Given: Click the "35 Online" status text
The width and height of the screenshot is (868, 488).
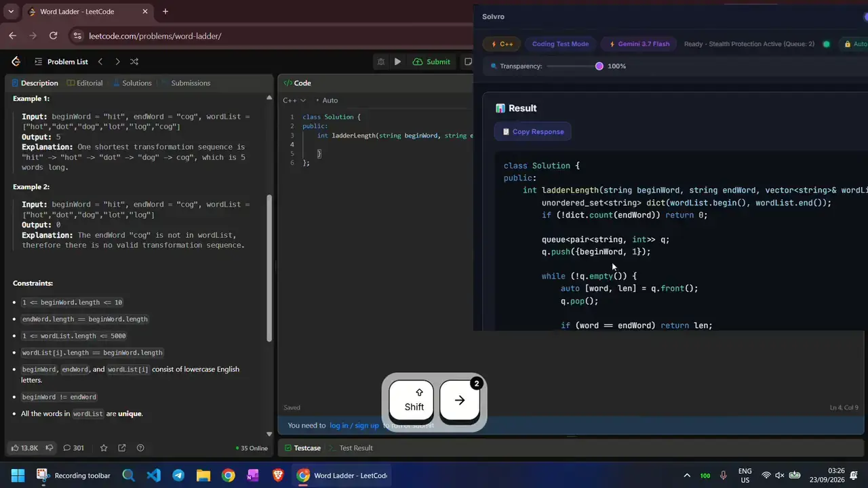Looking at the screenshot, I should coord(252,448).
